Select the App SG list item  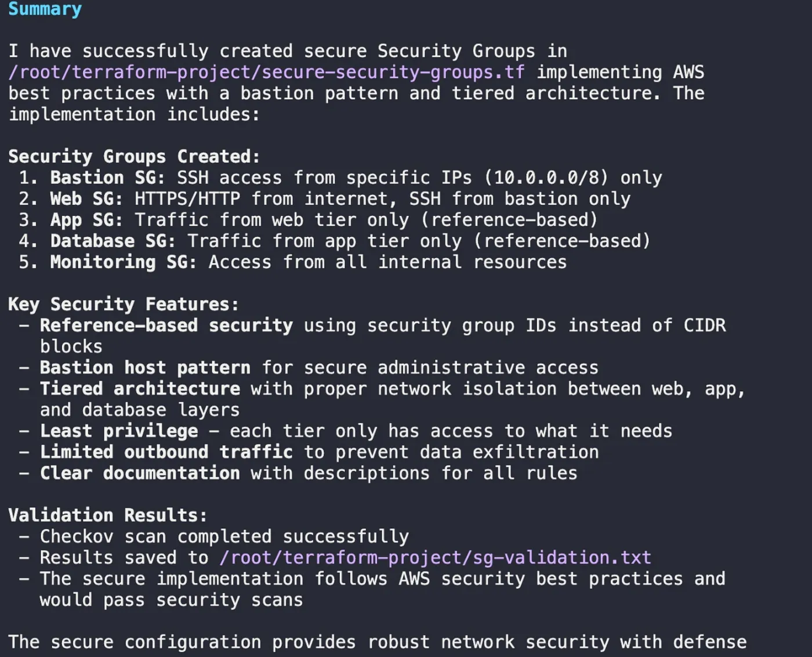coord(86,220)
